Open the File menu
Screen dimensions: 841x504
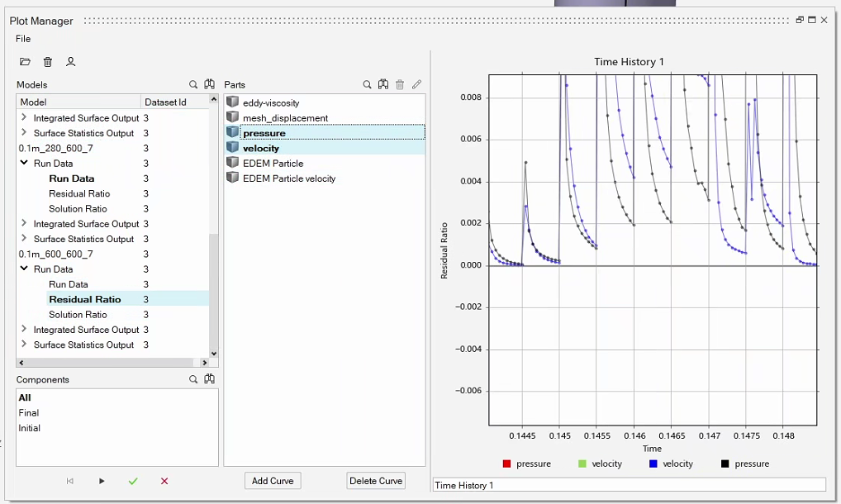pyautogui.click(x=23, y=39)
